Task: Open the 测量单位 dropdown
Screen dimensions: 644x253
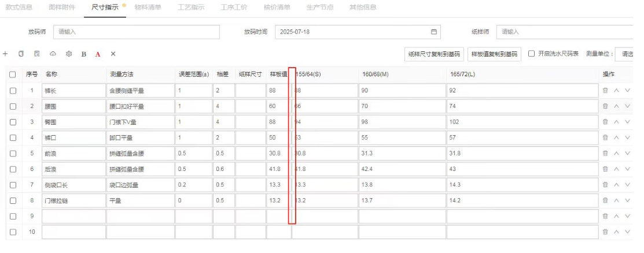Action: 627,54
